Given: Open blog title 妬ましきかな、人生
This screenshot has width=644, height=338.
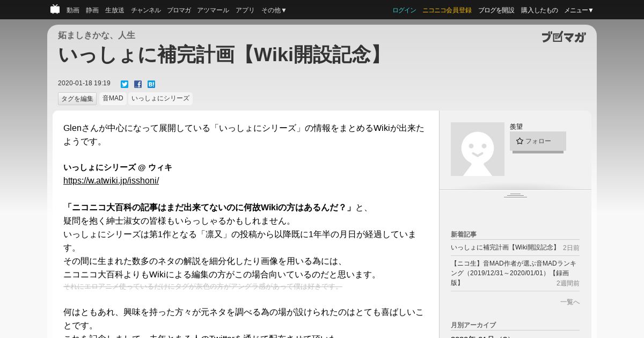Looking at the screenshot, I should point(97,35).
